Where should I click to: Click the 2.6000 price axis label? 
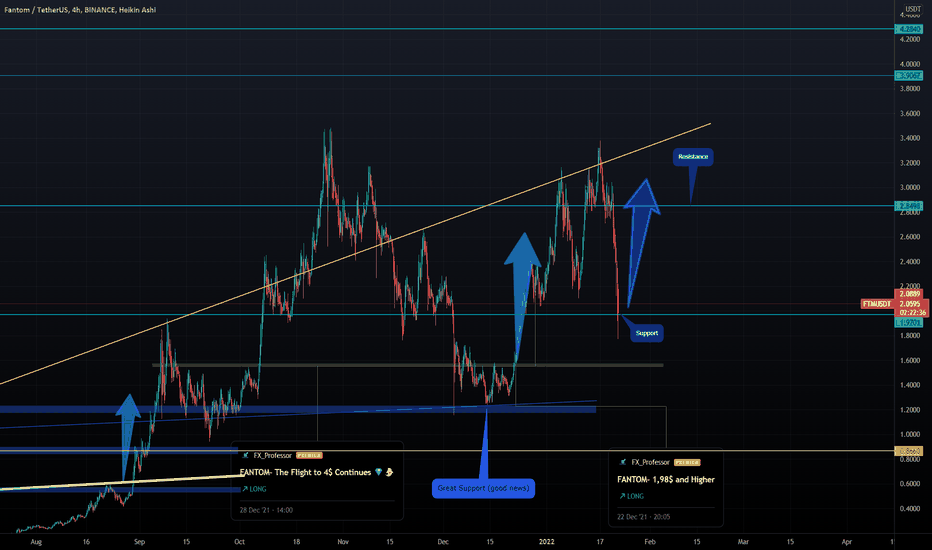click(909, 237)
